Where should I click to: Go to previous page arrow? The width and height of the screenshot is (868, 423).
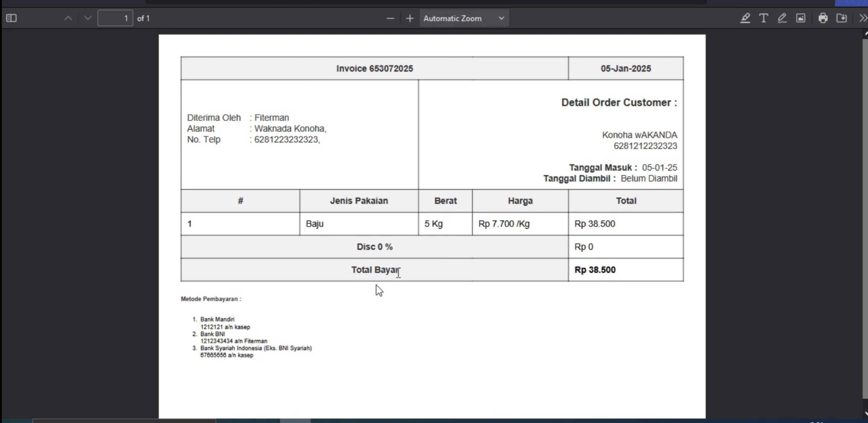68,18
